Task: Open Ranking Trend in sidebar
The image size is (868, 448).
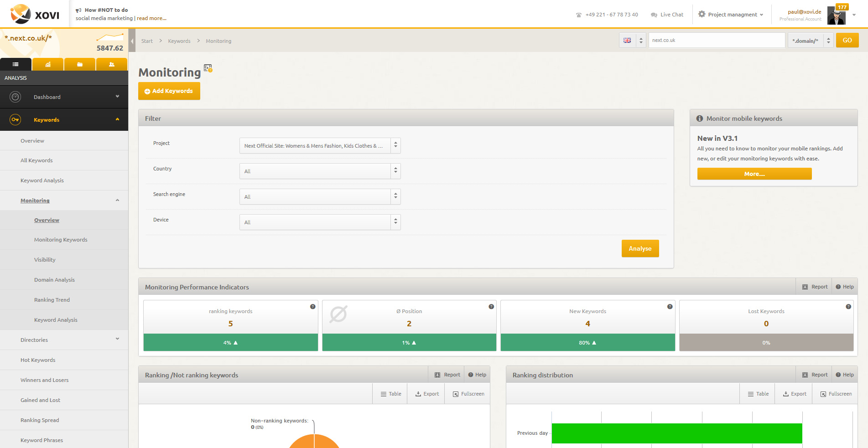Action: (x=52, y=300)
